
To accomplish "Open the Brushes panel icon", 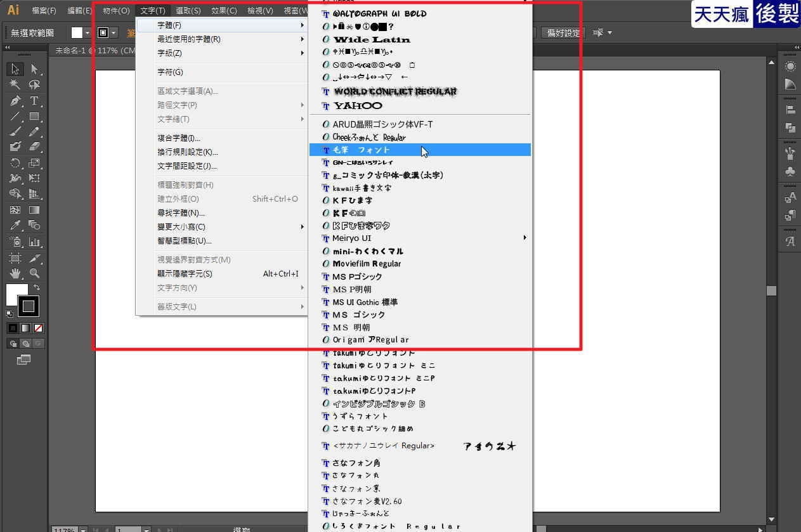I will 790,153.
